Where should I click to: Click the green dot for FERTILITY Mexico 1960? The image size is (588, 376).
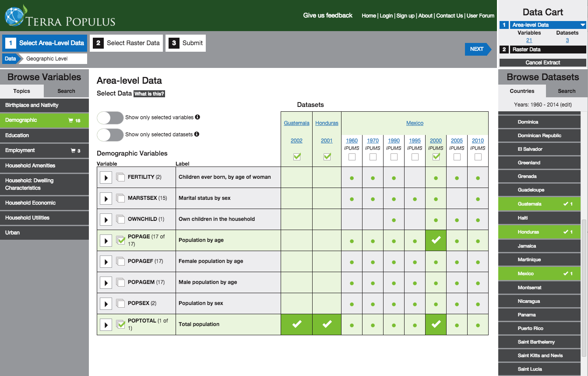coord(352,178)
